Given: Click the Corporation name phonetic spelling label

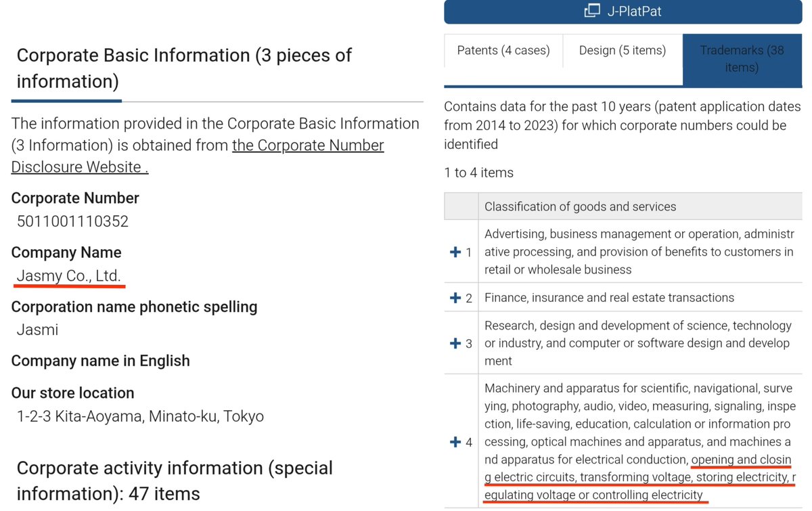Looking at the screenshot, I should tap(135, 307).
